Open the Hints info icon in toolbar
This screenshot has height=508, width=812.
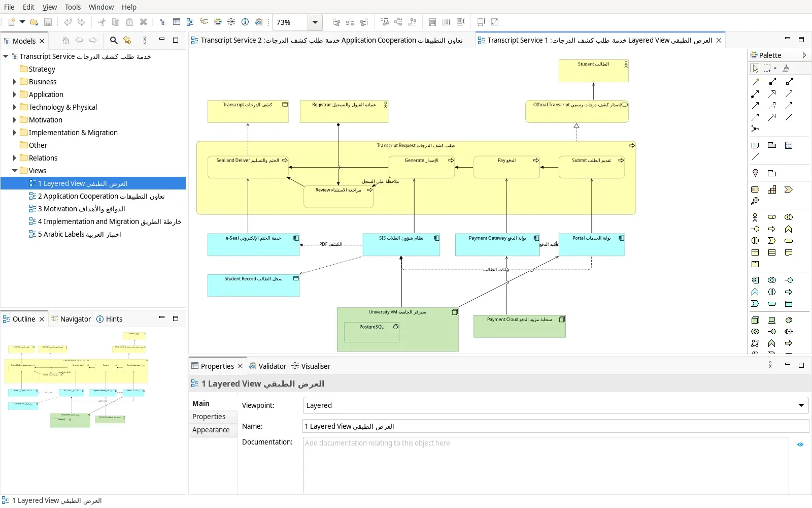[245, 22]
